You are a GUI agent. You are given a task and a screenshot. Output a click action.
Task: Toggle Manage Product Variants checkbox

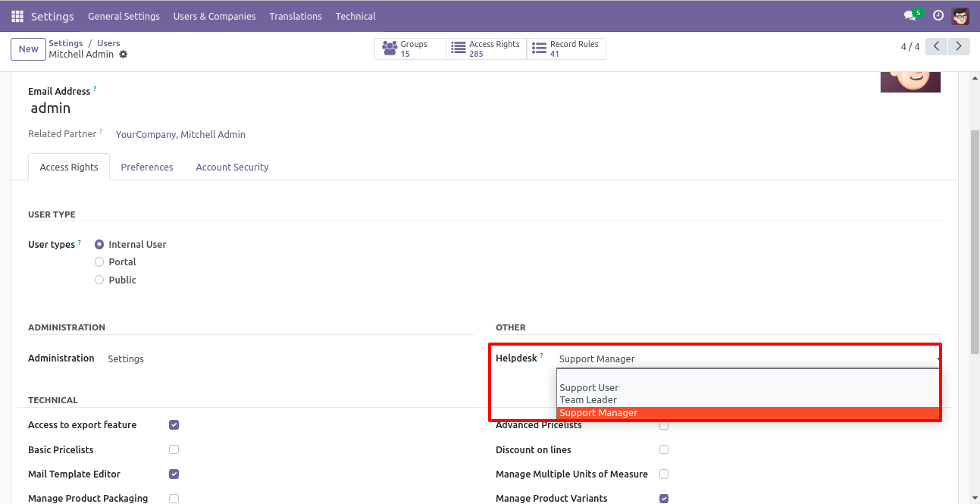pyautogui.click(x=664, y=498)
